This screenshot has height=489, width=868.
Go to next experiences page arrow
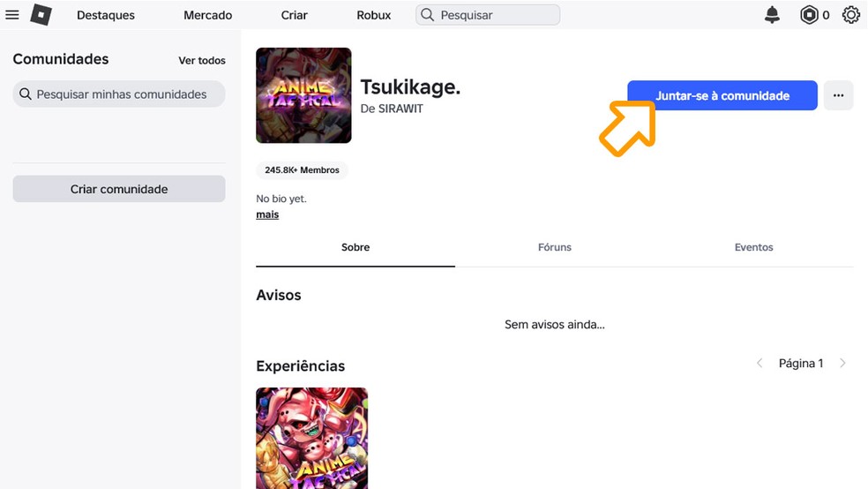[842, 364]
